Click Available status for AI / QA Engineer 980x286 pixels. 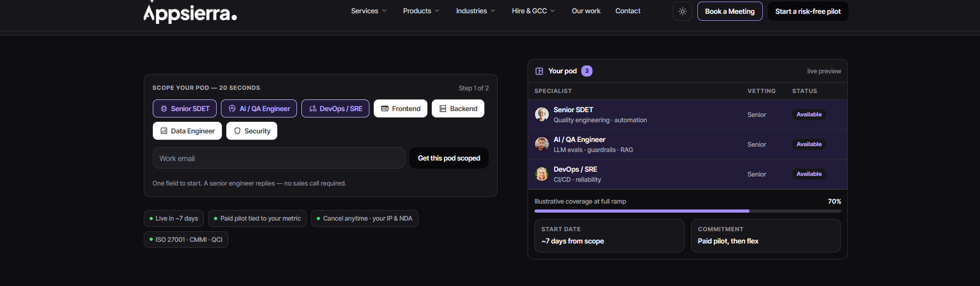809,144
